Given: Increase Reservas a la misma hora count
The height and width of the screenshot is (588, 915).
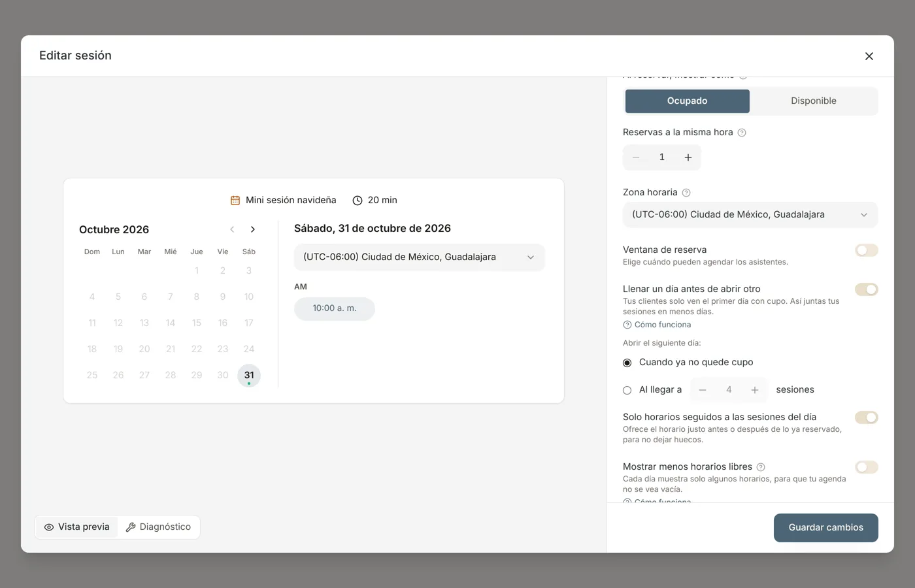Looking at the screenshot, I should 688,157.
